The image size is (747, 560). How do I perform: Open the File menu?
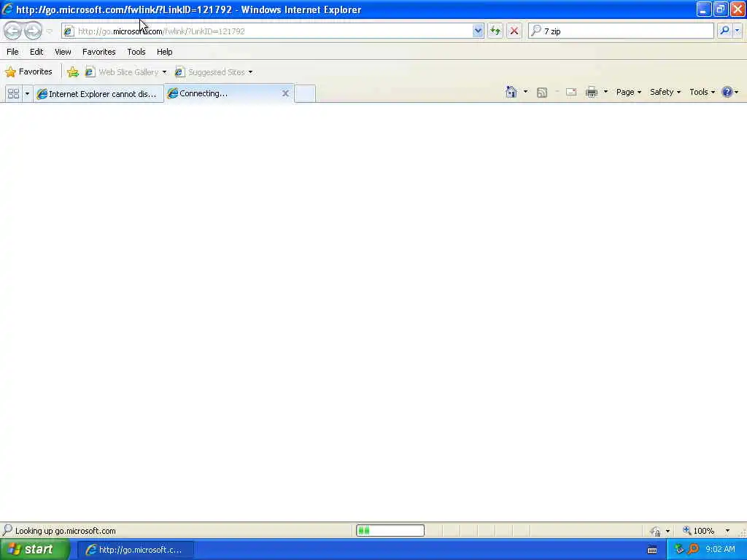click(x=12, y=52)
